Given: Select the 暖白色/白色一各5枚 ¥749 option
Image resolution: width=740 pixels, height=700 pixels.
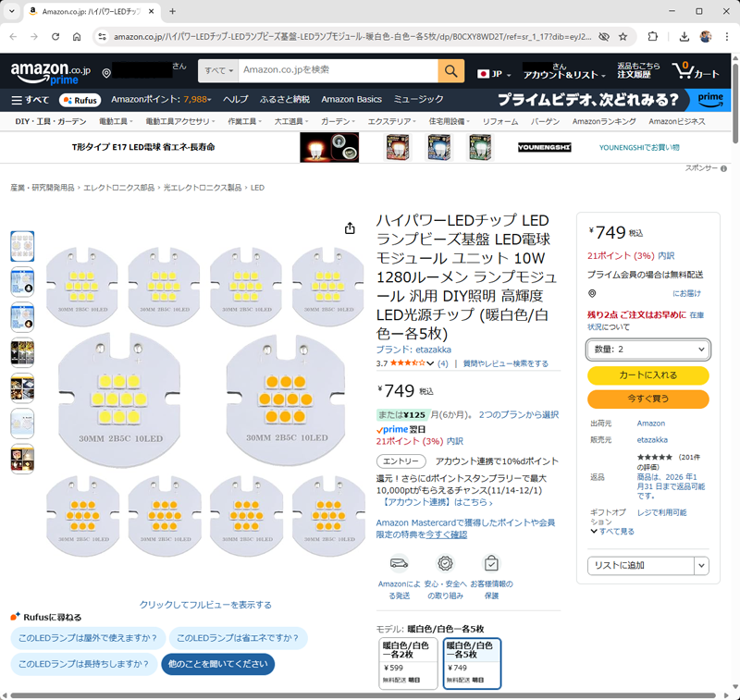Looking at the screenshot, I should pos(472,663).
